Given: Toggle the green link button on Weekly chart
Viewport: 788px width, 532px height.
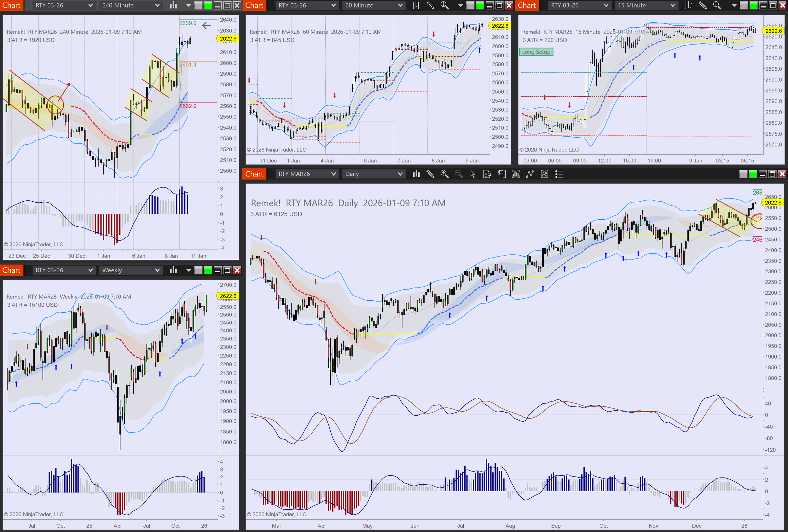Looking at the screenshot, I should point(208,270).
